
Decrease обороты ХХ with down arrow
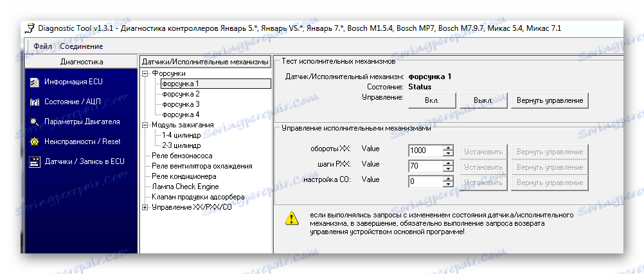(448, 154)
